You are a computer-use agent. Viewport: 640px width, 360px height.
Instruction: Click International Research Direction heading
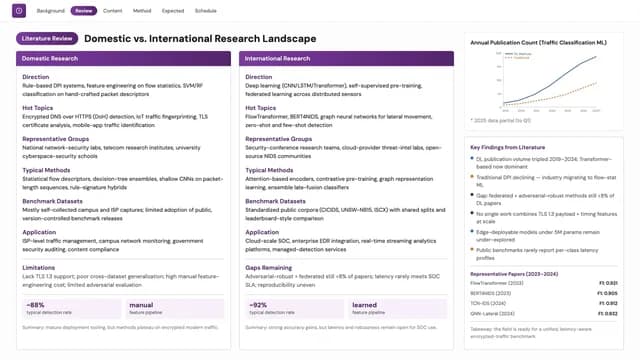pyautogui.click(x=258, y=77)
